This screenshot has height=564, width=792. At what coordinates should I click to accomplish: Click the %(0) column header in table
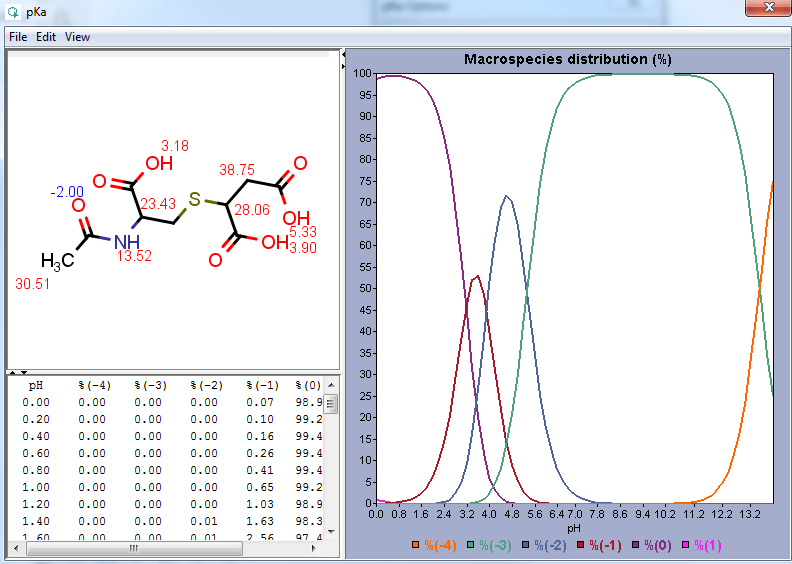pos(308,386)
